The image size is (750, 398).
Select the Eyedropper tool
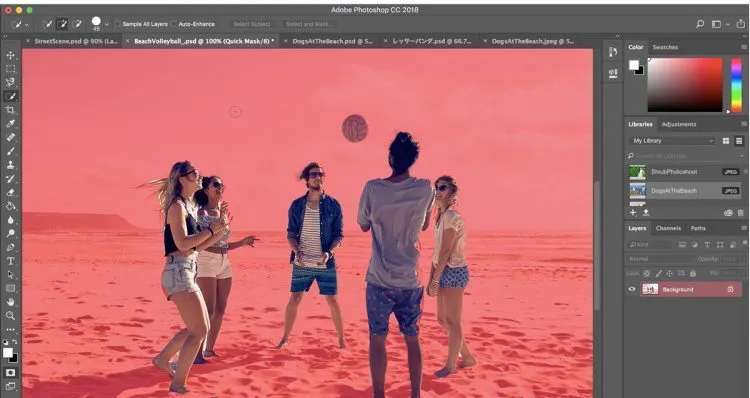(x=11, y=123)
